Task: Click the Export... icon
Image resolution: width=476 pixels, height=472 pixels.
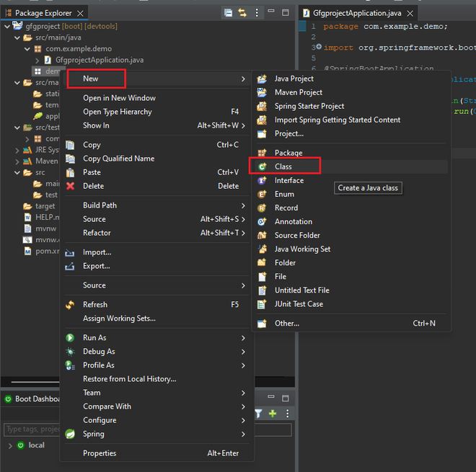Action: (70, 267)
